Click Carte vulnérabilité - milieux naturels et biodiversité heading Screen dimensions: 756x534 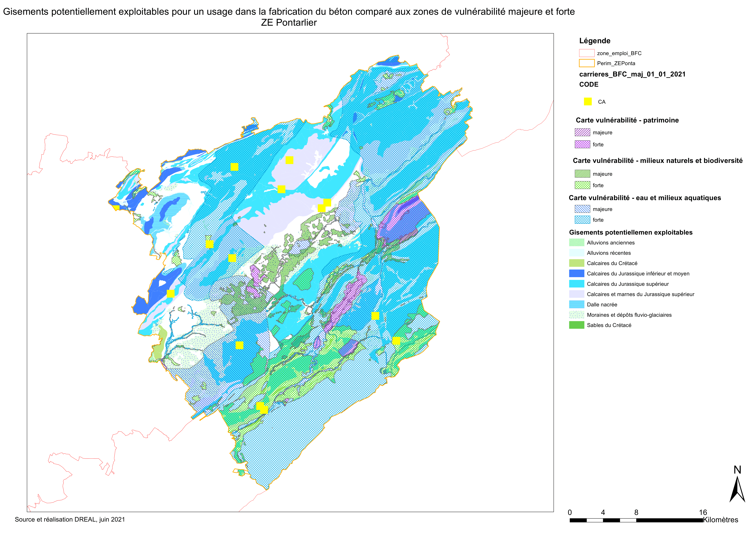coord(658,161)
